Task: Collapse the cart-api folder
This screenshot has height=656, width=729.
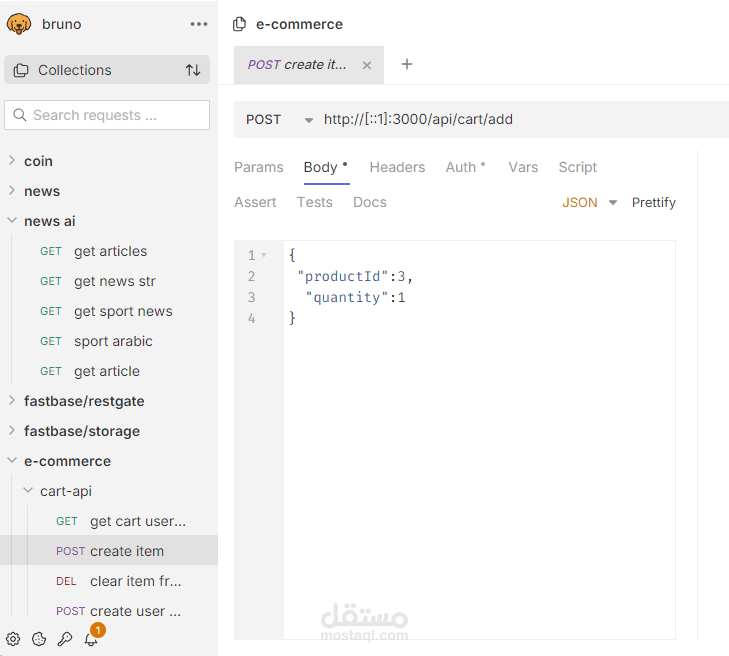Action: [x=28, y=490]
